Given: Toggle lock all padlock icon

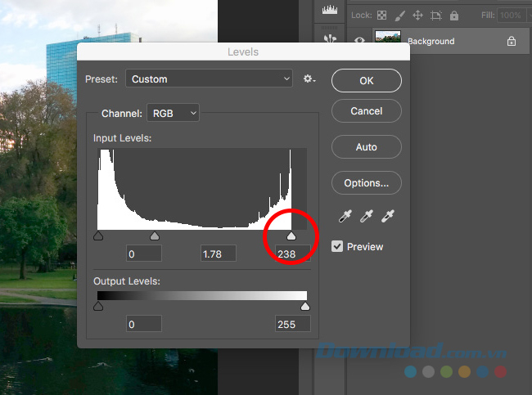Looking at the screenshot, I should [x=454, y=16].
